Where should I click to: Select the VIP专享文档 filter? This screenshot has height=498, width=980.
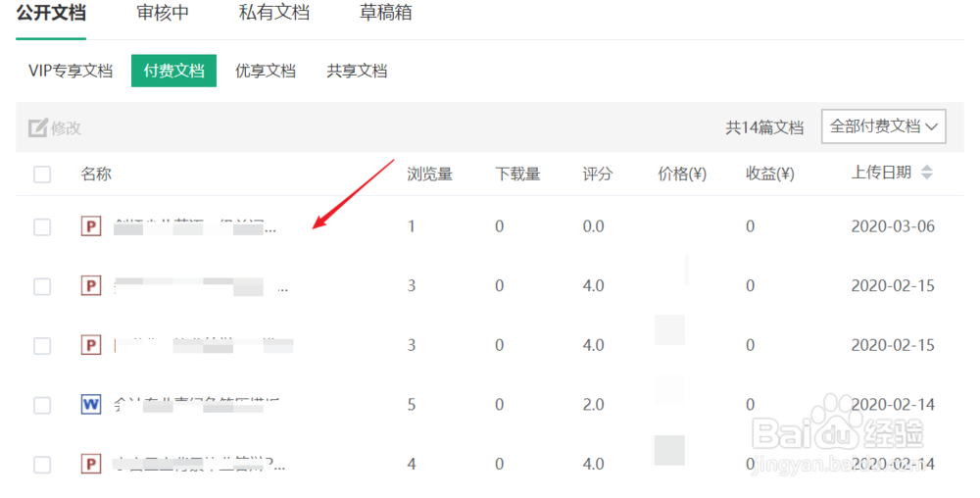[x=71, y=71]
